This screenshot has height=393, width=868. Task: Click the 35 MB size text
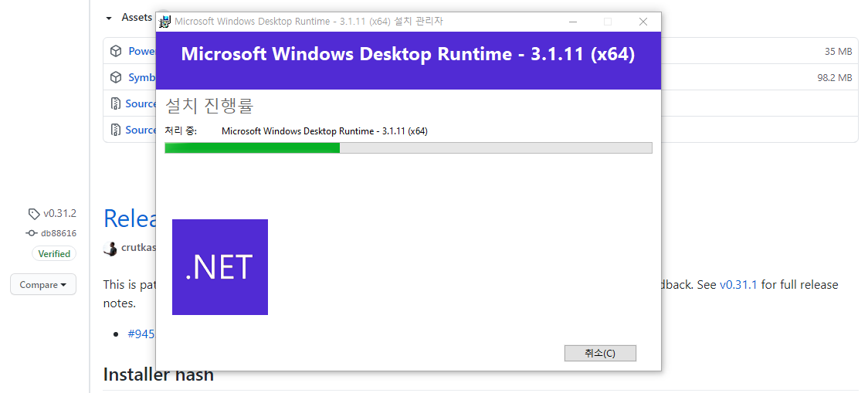tap(838, 52)
